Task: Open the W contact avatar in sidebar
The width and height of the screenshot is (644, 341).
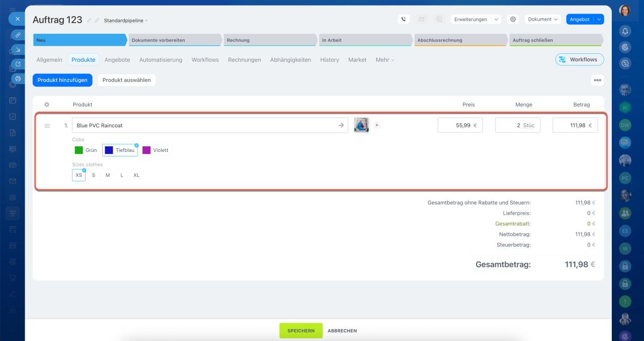Action: point(625,248)
